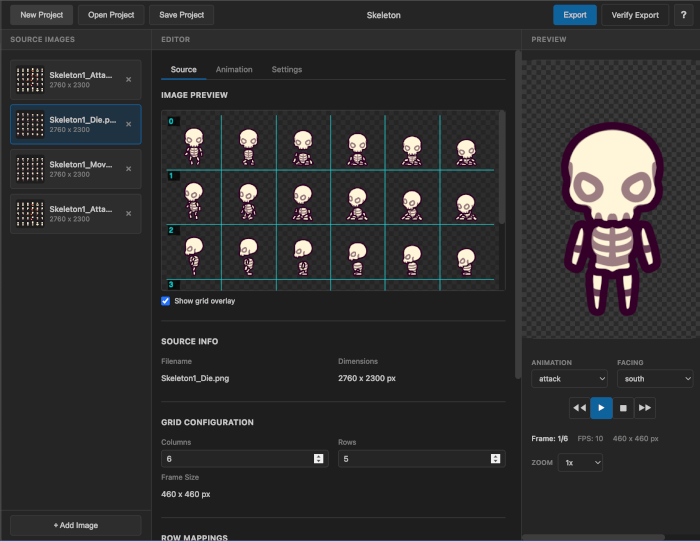Click the last skeleton frame in row 1
This screenshot has width=700, height=541.
(x=466, y=207)
